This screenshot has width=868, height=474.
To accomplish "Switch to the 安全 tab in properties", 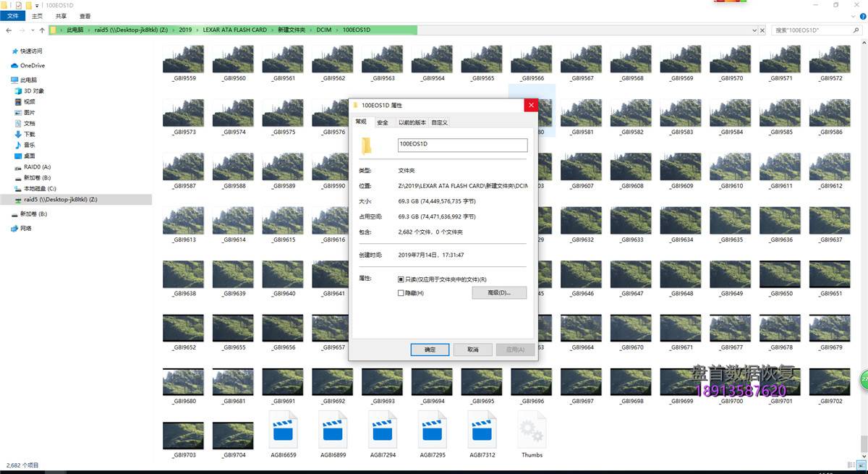I will 383,122.
